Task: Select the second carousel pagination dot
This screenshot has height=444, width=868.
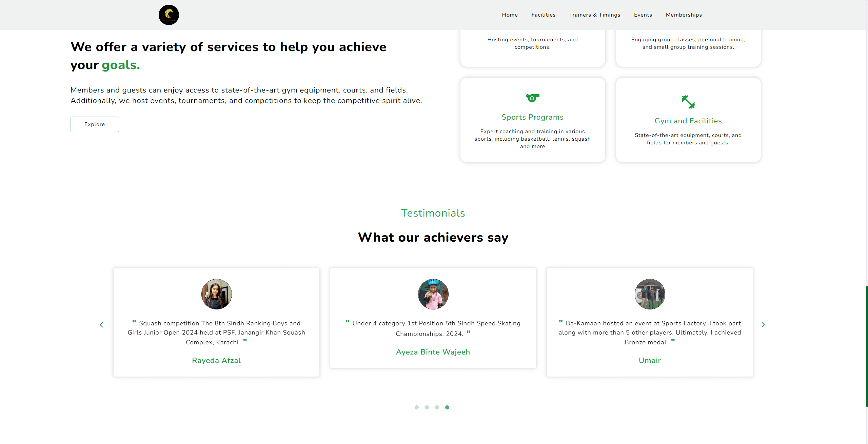Action: coord(427,407)
